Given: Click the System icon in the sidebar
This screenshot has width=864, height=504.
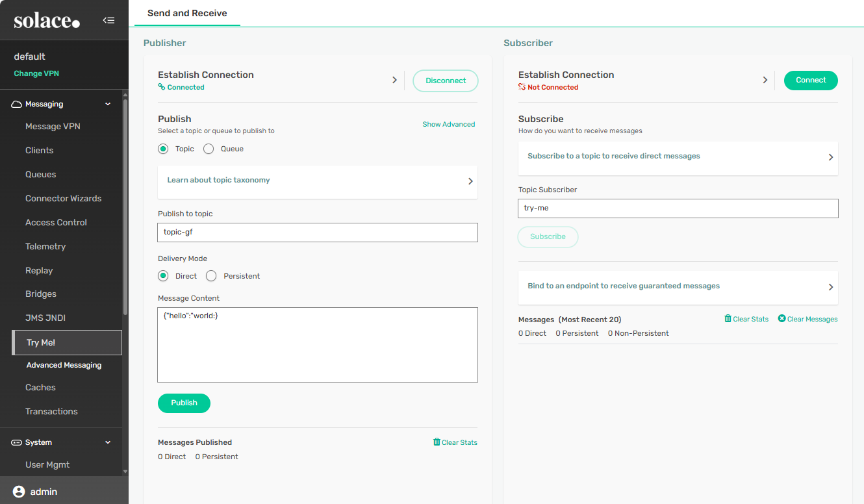Looking at the screenshot, I should 17,442.
